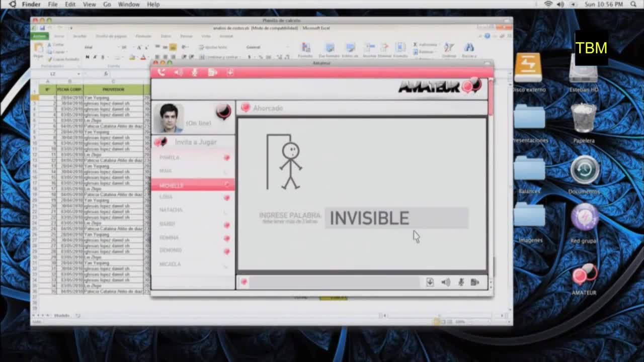Click the Invita a Jugar header
The image size is (644, 362).
(195, 142)
